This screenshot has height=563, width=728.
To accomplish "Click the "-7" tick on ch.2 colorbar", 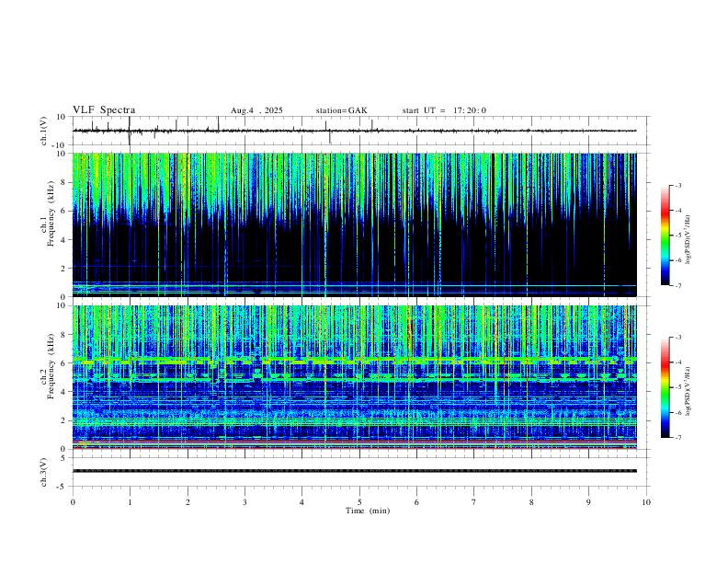I will (x=677, y=437).
